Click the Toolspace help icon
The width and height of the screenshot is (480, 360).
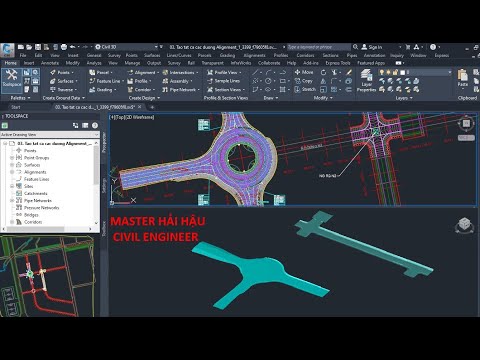(x=95, y=125)
